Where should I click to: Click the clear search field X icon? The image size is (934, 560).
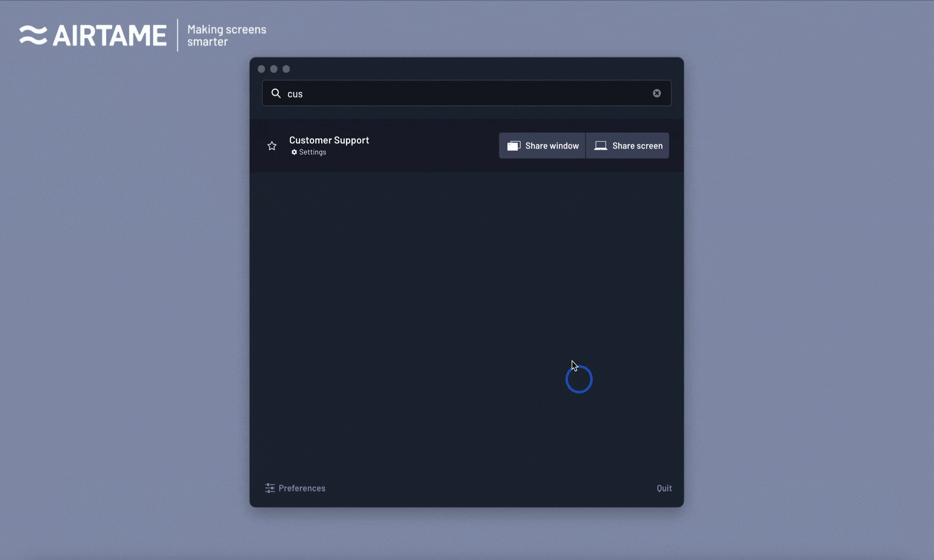click(x=657, y=93)
